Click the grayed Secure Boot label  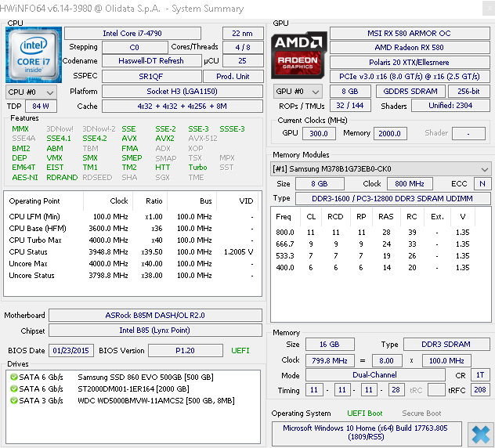[421, 414]
